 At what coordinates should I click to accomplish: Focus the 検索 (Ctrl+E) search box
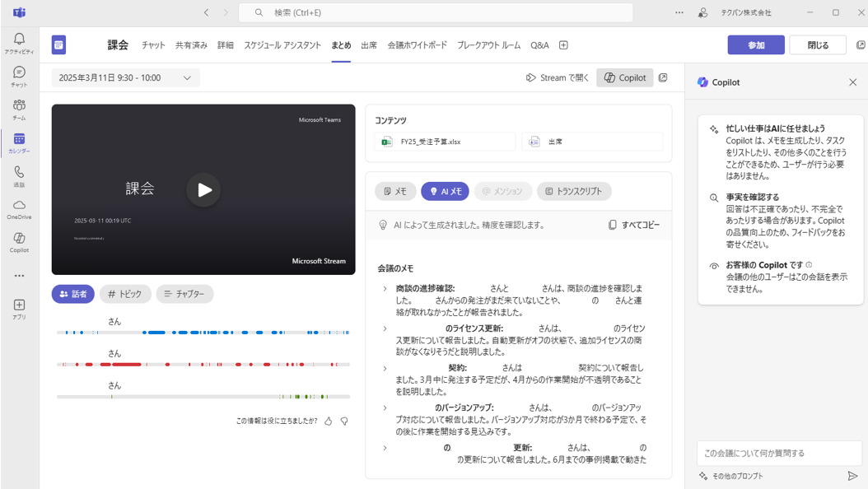click(x=436, y=12)
